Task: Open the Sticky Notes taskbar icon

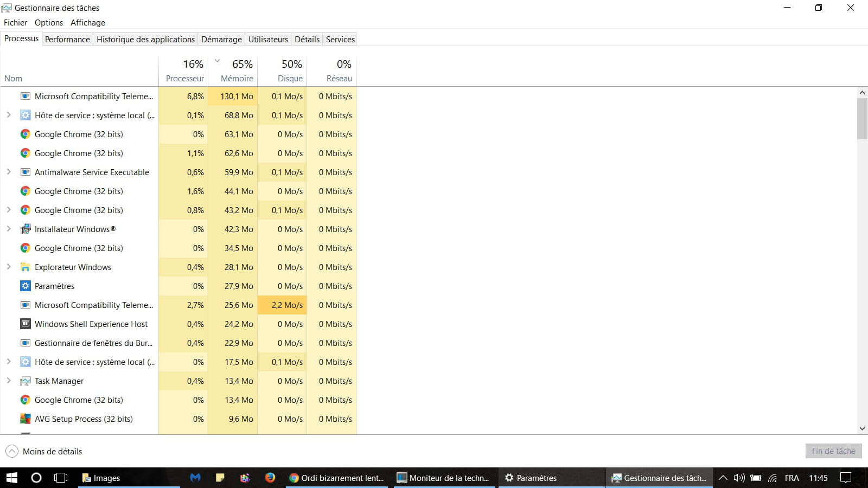Action: coord(220,478)
